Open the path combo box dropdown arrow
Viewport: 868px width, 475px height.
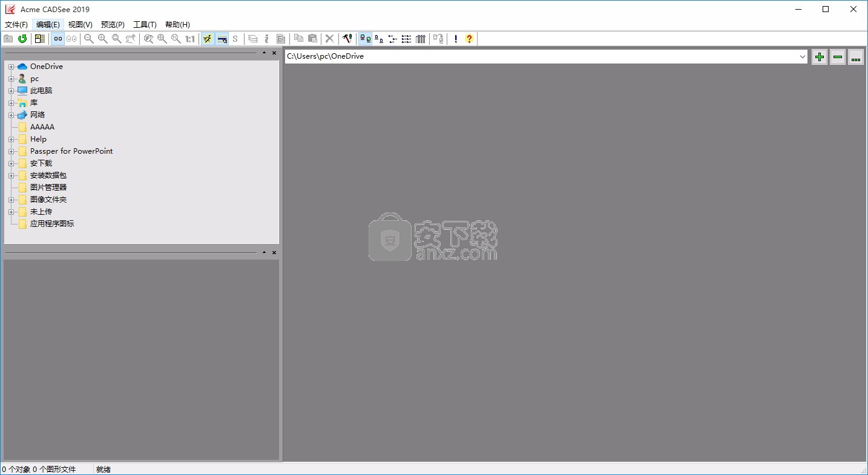803,56
